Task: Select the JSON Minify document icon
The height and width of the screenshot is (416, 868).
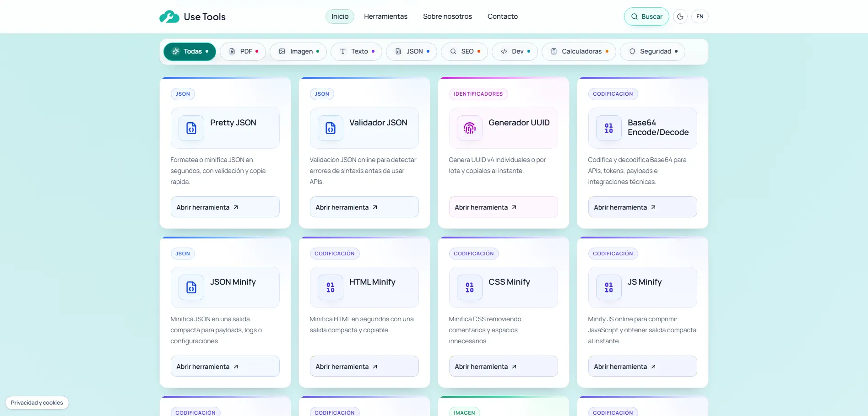Action: pyautogui.click(x=190, y=287)
